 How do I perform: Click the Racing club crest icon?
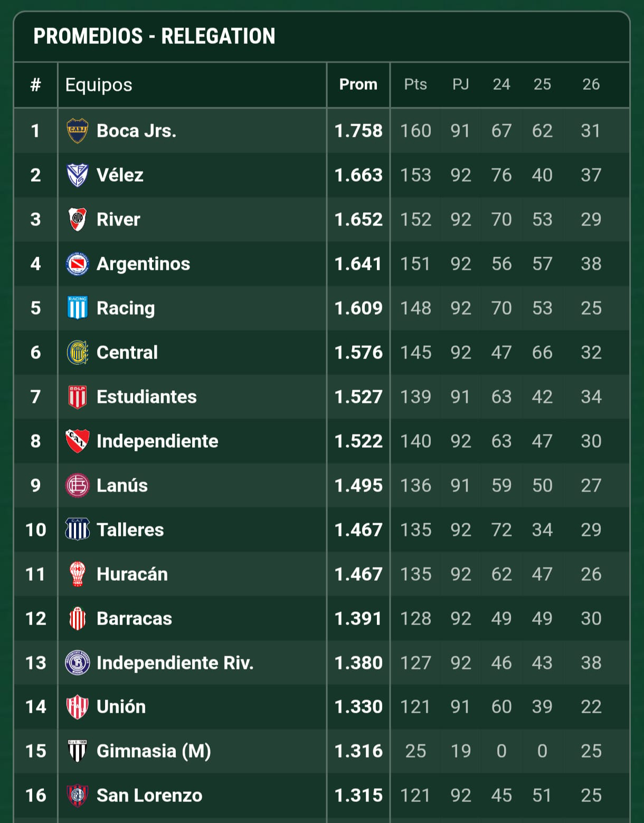(78, 308)
